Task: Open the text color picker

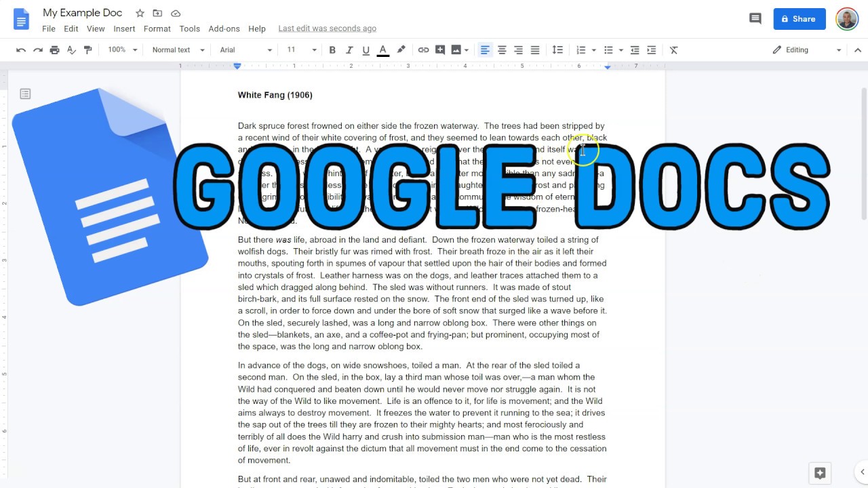Action: click(x=382, y=50)
